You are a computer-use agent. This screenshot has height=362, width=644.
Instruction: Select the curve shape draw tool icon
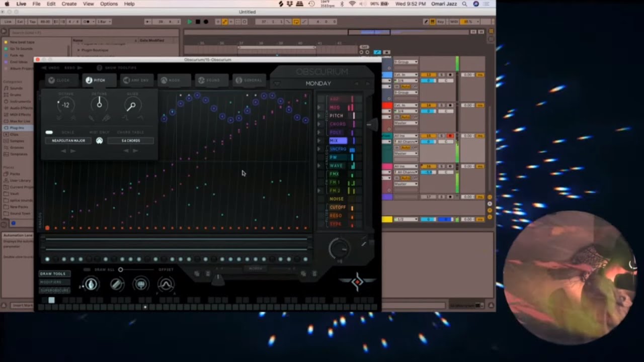[166, 285]
